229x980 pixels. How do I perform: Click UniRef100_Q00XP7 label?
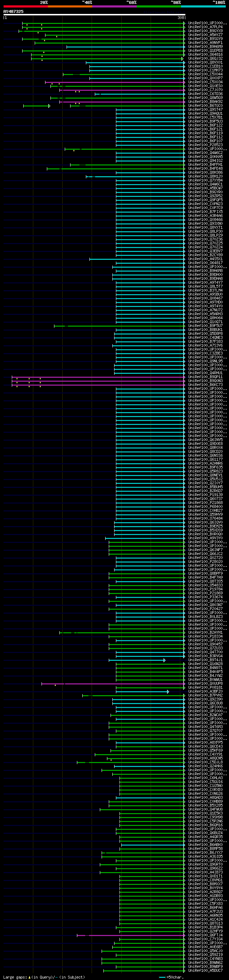click(205, 78)
